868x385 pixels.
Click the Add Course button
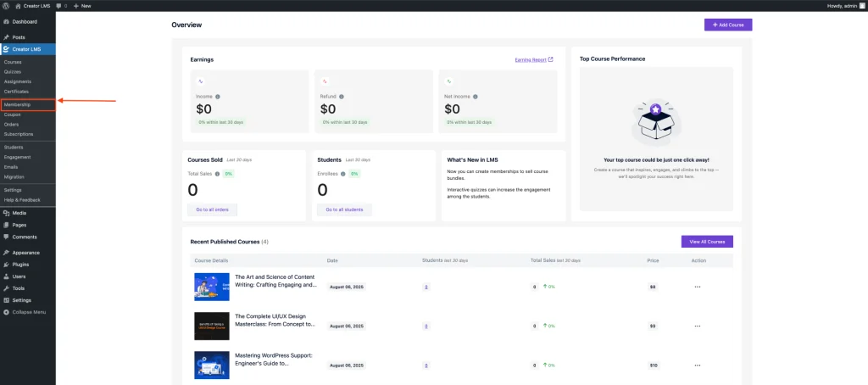tap(727, 25)
